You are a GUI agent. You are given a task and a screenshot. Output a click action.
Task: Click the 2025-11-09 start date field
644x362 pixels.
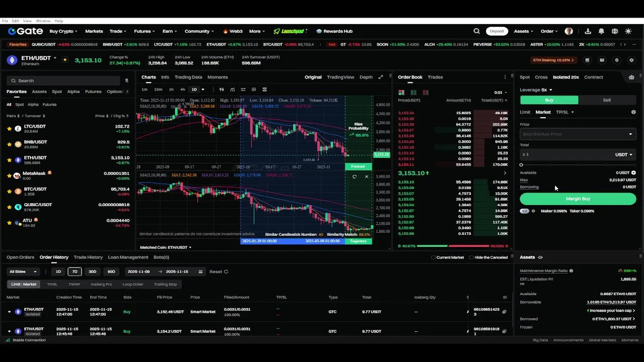point(138,271)
